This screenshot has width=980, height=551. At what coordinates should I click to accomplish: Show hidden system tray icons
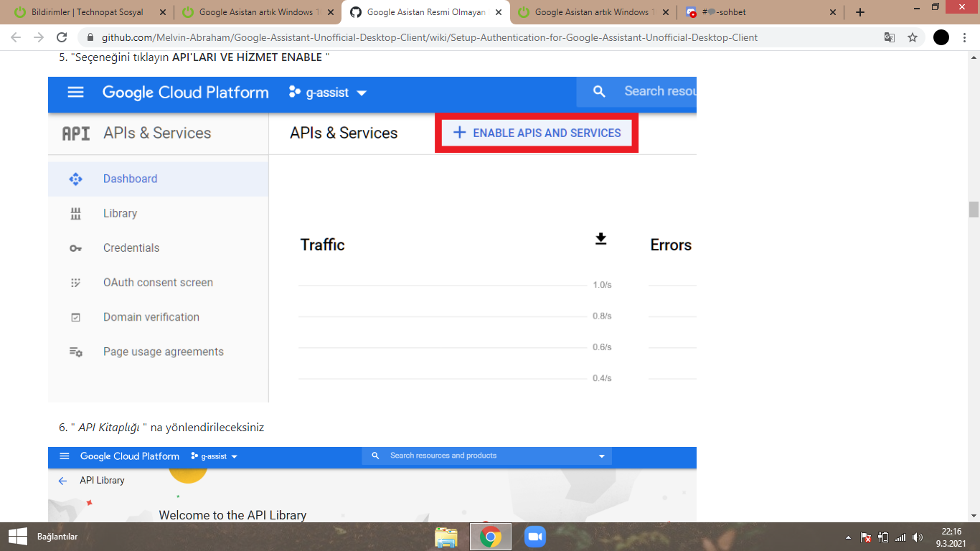849,537
